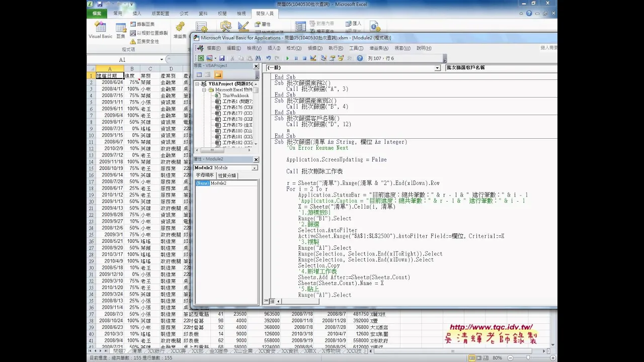This screenshot has width=644, height=362.
Task: Click View Code icon in Project Explorer
Action: (199, 74)
